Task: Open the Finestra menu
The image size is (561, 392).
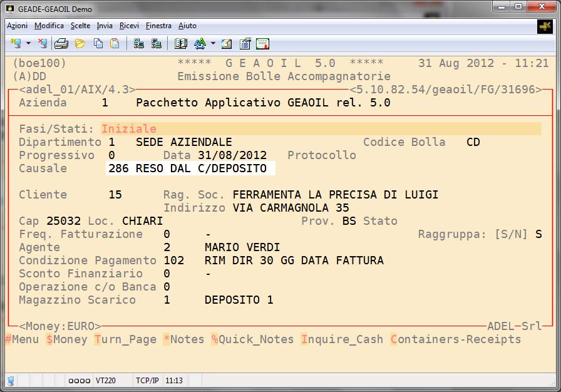Action: click(x=158, y=26)
